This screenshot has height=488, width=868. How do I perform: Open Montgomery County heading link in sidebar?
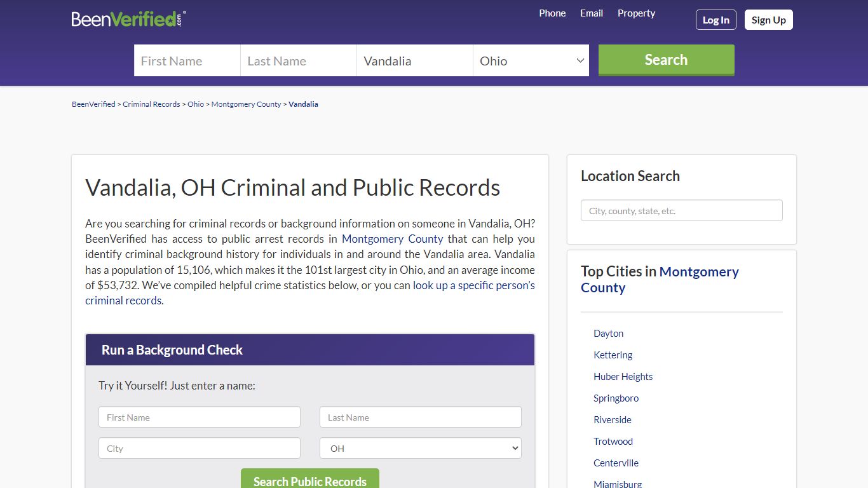coord(660,280)
